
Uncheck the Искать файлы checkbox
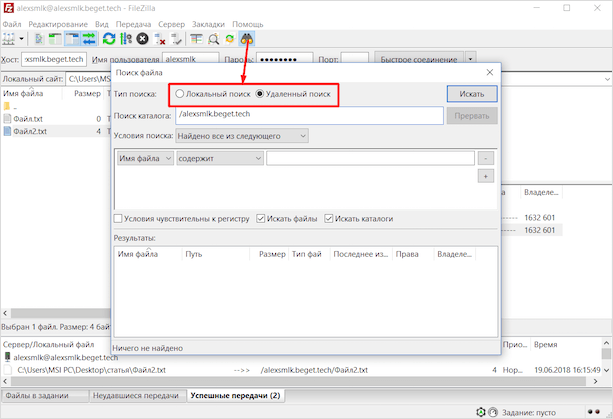pyautogui.click(x=262, y=218)
